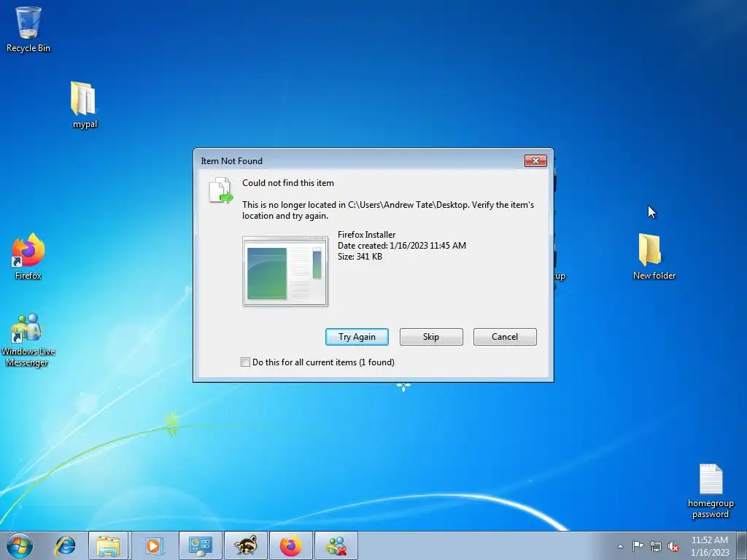747x560 pixels.
Task: Click the 'Size: 341 KB' text
Action: tap(360, 257)
